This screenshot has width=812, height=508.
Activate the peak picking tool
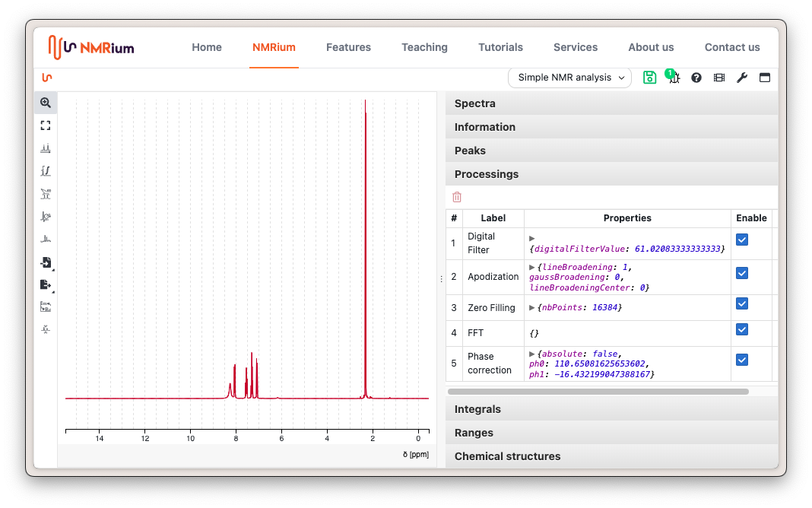pos(46,148)
